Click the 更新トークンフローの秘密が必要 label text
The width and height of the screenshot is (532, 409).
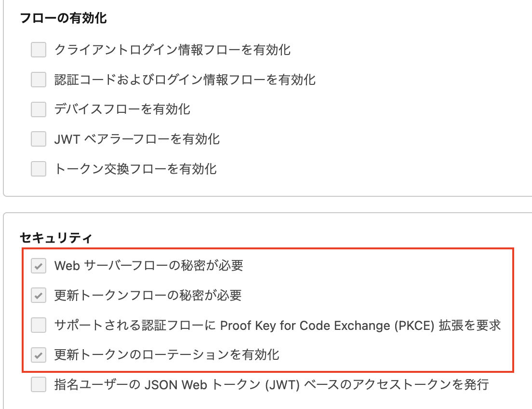(148, 296)
